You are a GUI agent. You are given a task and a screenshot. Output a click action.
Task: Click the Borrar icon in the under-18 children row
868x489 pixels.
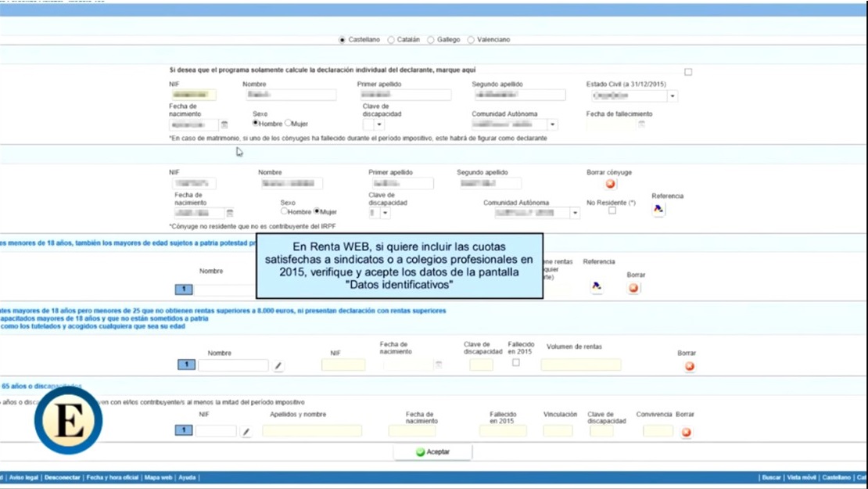point(633,288)
